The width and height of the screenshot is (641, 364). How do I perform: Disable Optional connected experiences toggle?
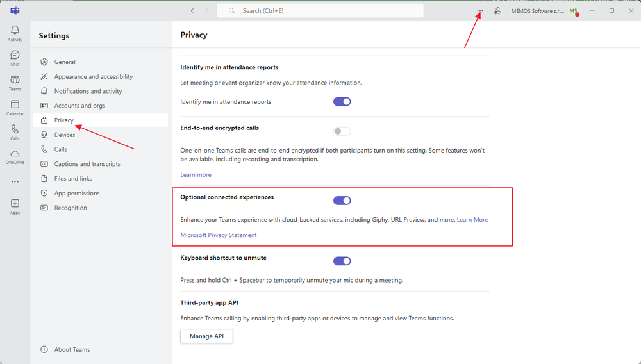click(342, 201)
